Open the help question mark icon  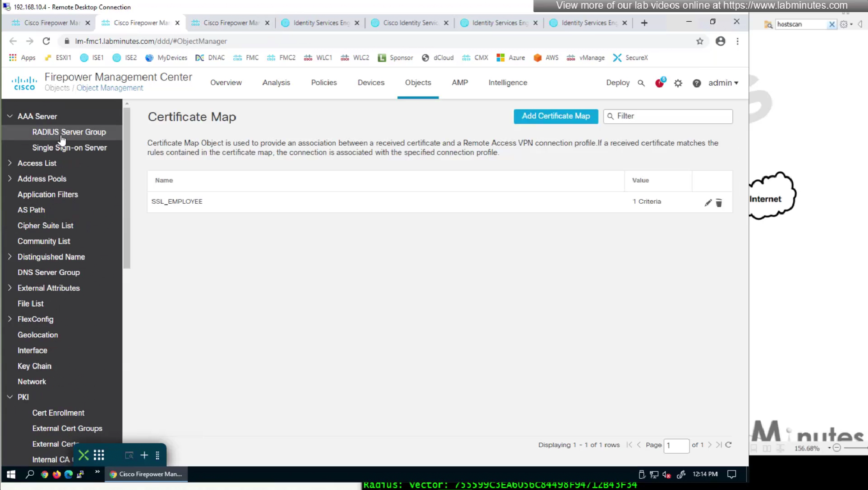point(696,83)
